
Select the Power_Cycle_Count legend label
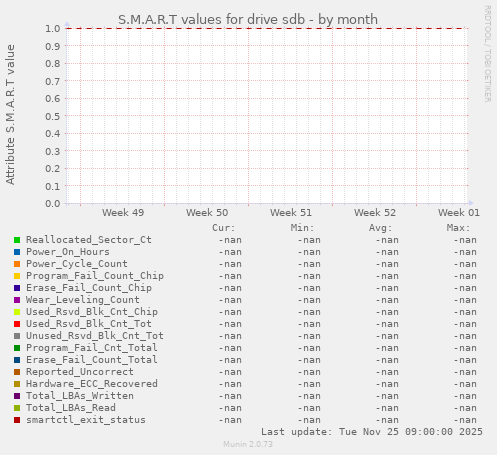(77, 264)
